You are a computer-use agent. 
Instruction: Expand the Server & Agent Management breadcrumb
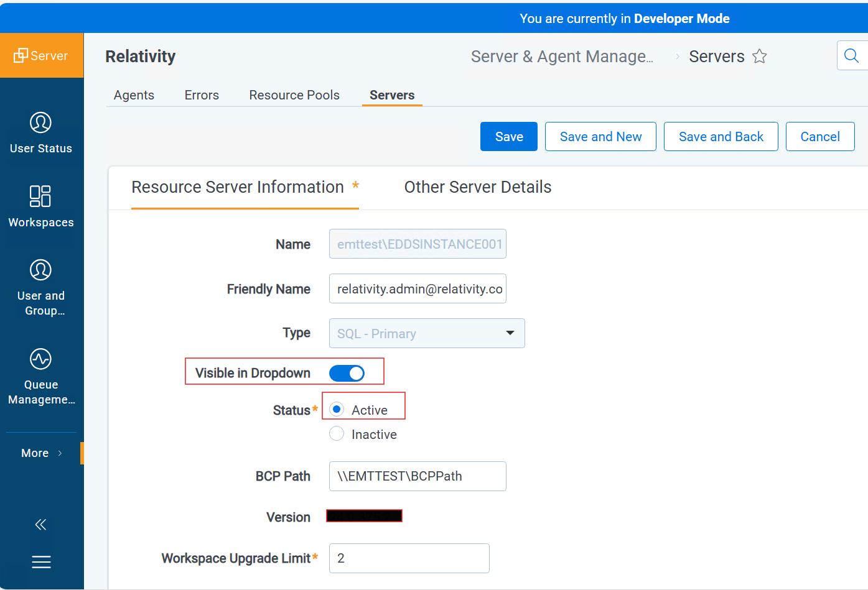[562, 57]
